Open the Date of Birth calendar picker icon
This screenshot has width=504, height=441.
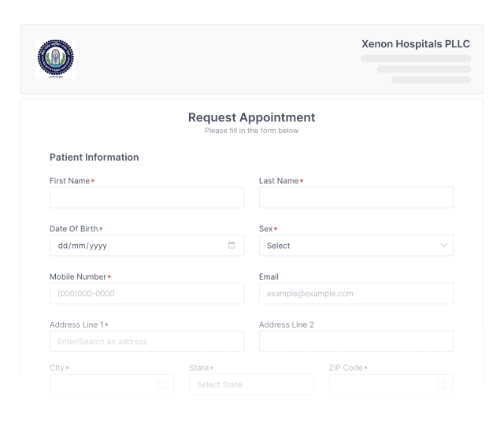point(232,245)
